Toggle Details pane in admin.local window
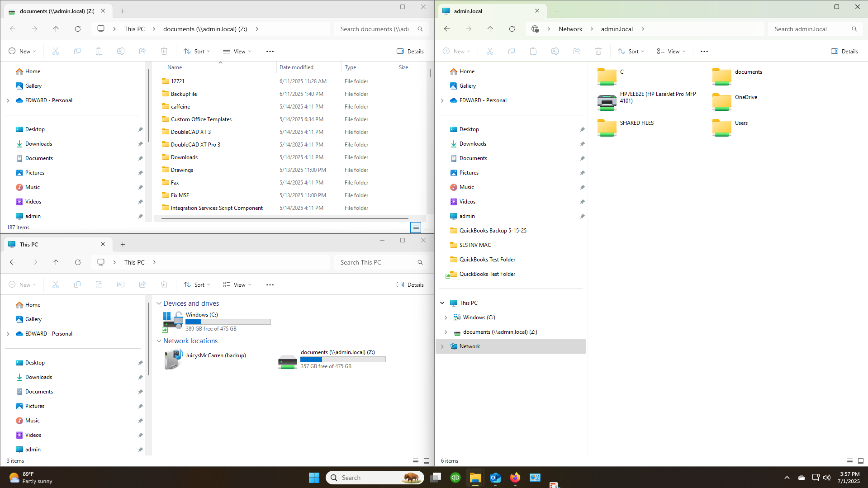Image resolution: width=868 pixels, height=488 pixels. tap(844, 52)
